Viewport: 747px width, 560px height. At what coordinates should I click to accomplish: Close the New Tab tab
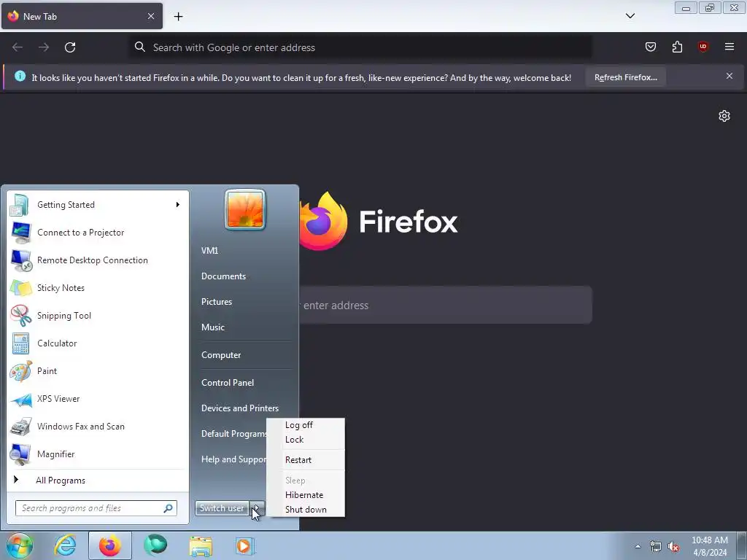coord(151,16)
